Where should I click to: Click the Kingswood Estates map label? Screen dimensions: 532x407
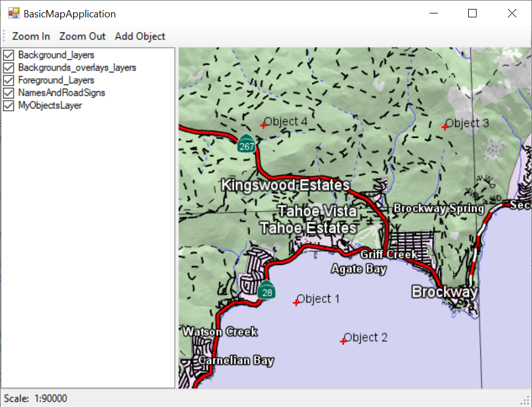pyautogui.click(x=286, y=185)
